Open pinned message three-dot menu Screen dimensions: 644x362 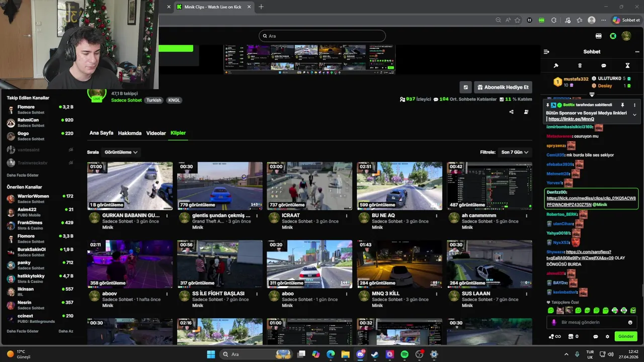pyautogui.click(x=634, y=105)
